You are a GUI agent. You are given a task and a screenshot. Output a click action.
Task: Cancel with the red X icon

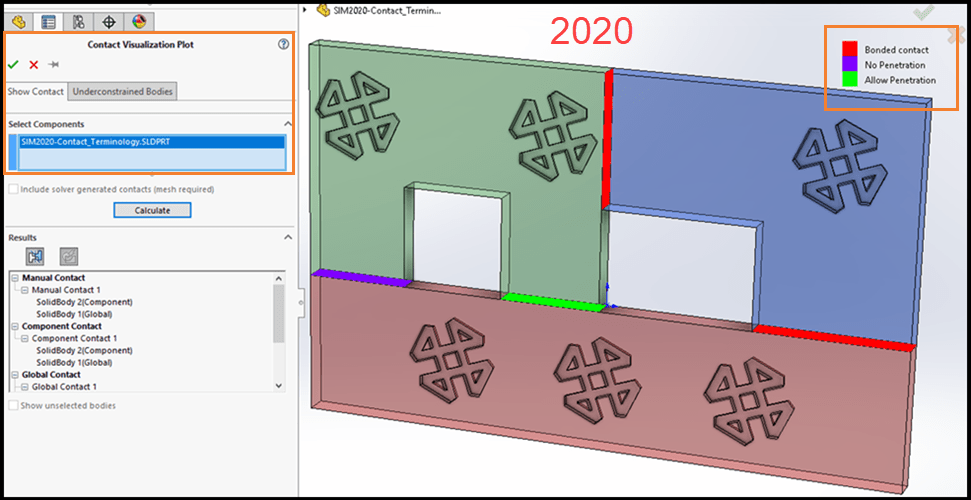33,64
